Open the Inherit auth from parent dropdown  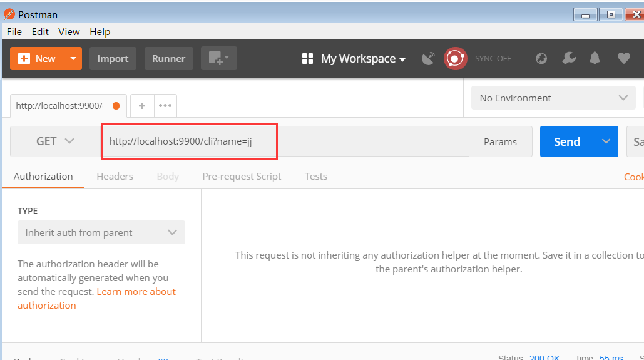[x=101, y=233]
